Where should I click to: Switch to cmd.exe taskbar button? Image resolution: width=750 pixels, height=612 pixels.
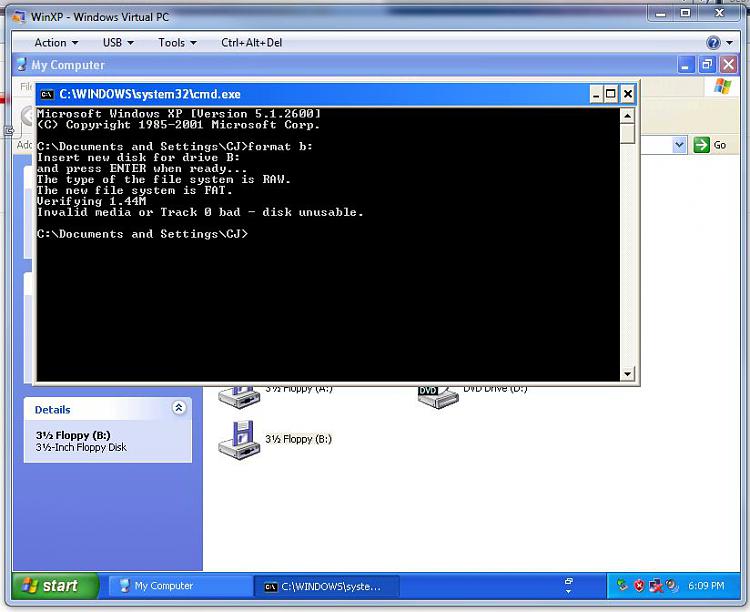(x=326, y=587)
